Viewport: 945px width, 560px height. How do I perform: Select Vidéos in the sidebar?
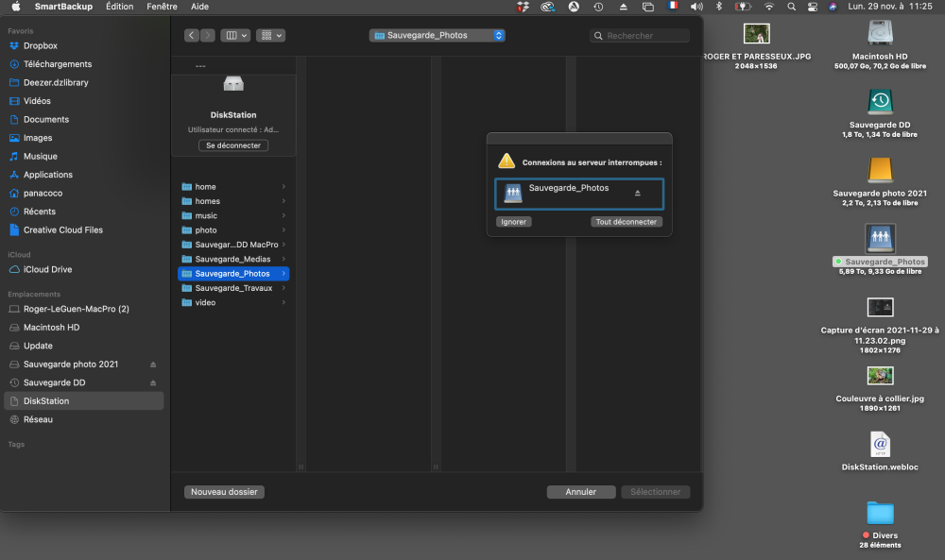tap(84, 101)
